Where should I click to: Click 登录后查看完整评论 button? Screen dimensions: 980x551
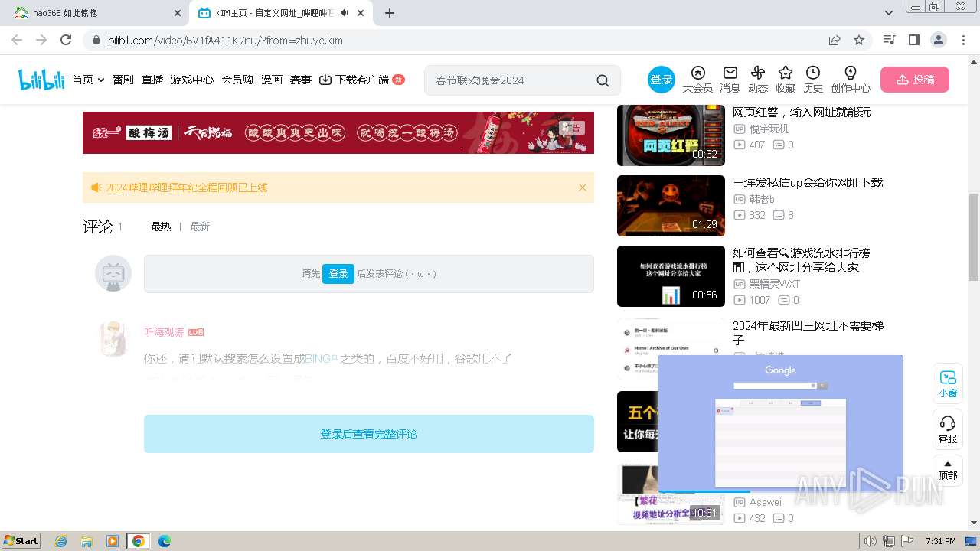[369, 434]
